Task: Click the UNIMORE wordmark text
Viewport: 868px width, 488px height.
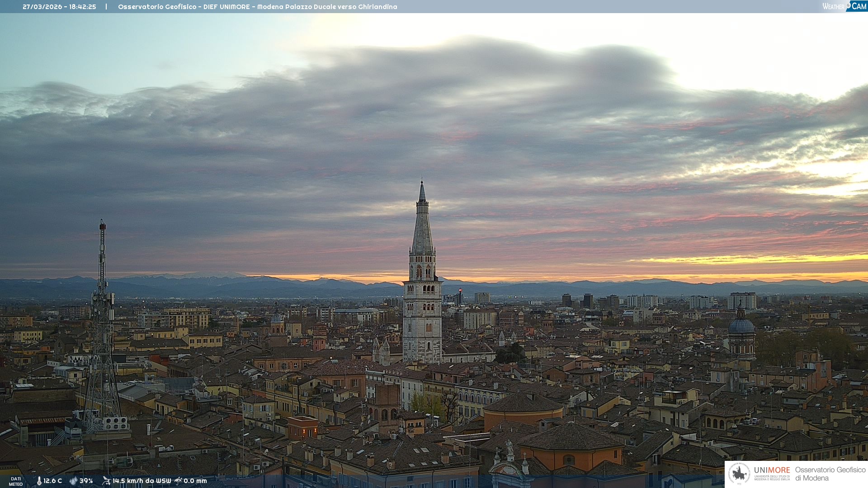Action: tap(772, 470)
